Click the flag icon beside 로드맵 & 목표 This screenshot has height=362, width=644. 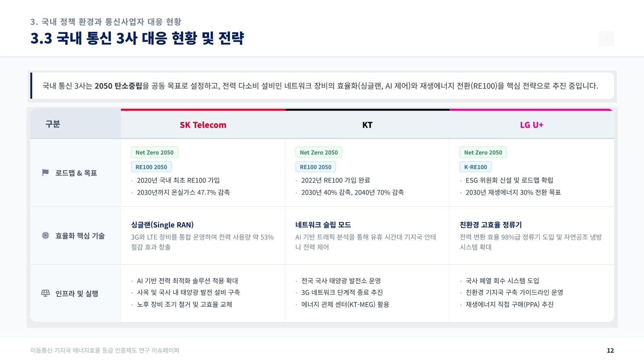[45, 173]
